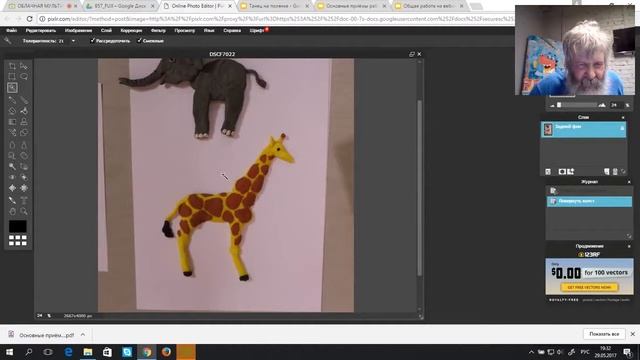The width and height of the screenshot is (640, 360).
Task: Add a layer mask in Слои panel
Action: (562, 172)
